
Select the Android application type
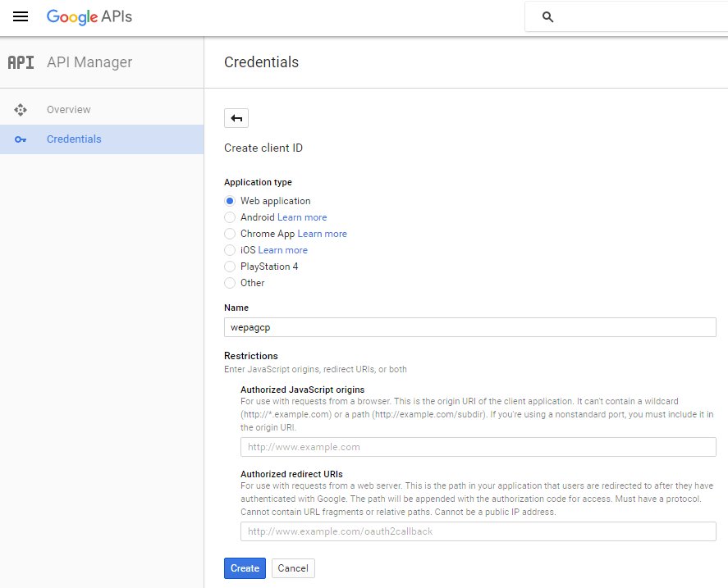[x=229, y=217]
